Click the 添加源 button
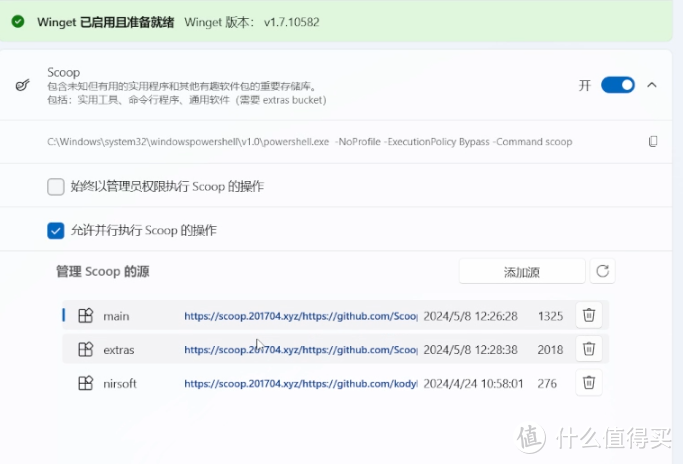 (522, 272)
